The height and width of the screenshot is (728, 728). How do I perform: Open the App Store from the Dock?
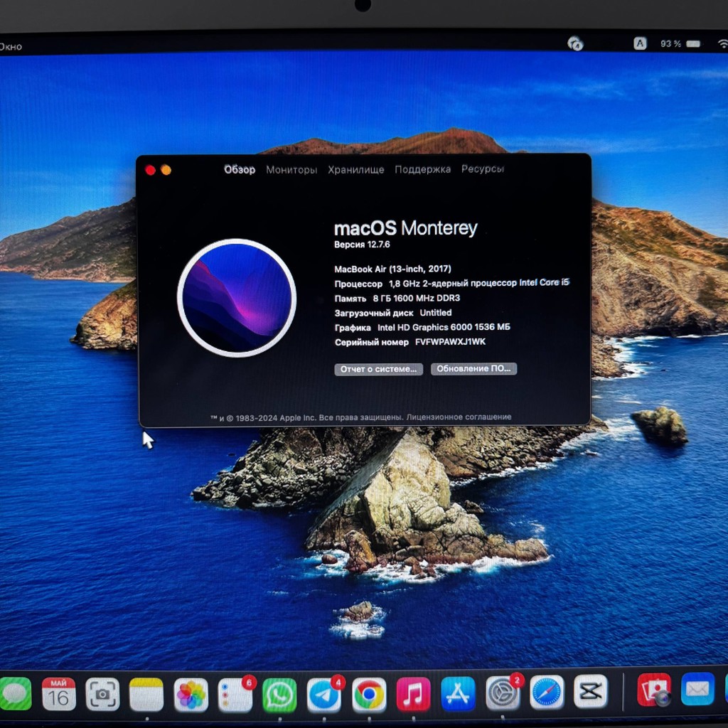(x=459, y=694)
